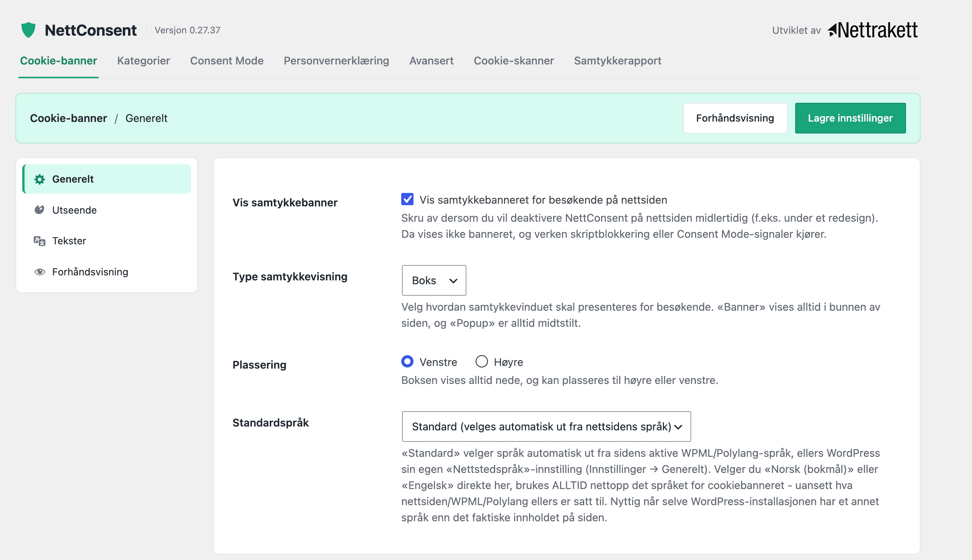The height and width of the screenshot is (560, 972).
Task: Click the Standardspråk setting label
Action: point(270,423)
